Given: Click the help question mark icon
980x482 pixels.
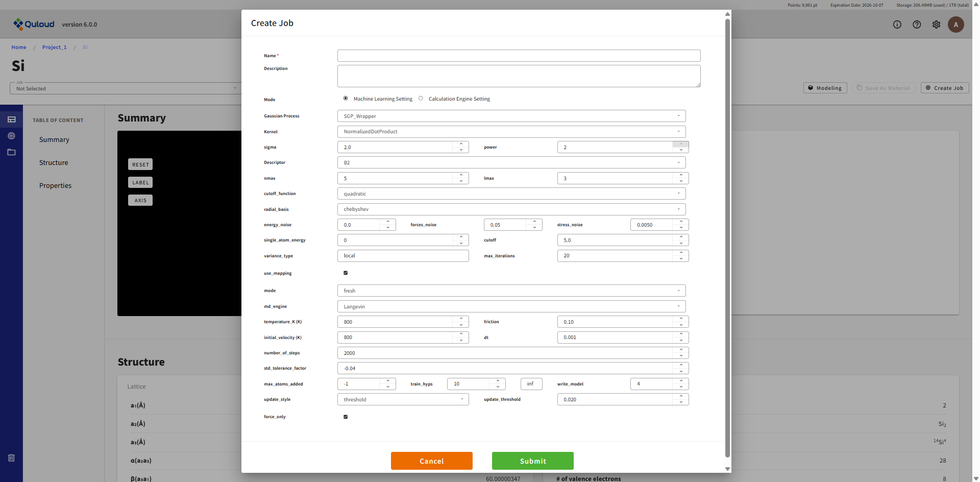Looking at the screenshot, I should click(917, 25).
